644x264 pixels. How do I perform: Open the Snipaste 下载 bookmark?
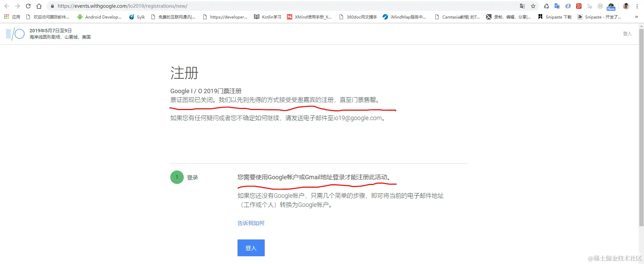coord(555,17)
